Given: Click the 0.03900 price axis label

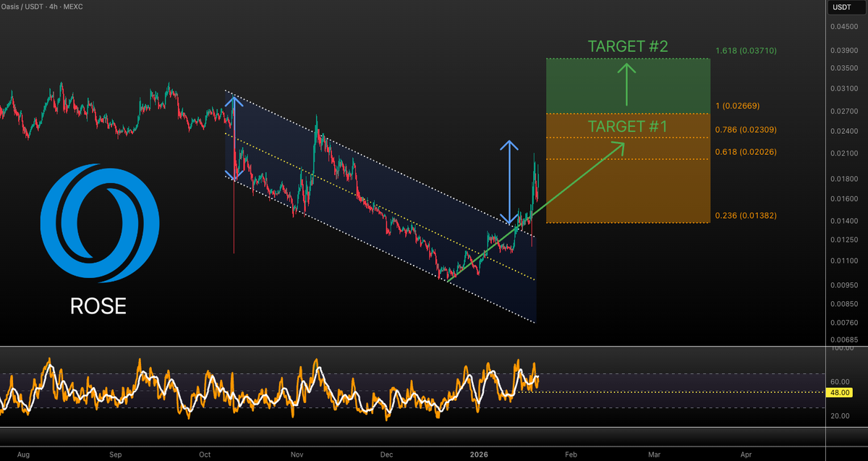Looking at the screenshot, I should pyautogui.click(x=843, y=50).
